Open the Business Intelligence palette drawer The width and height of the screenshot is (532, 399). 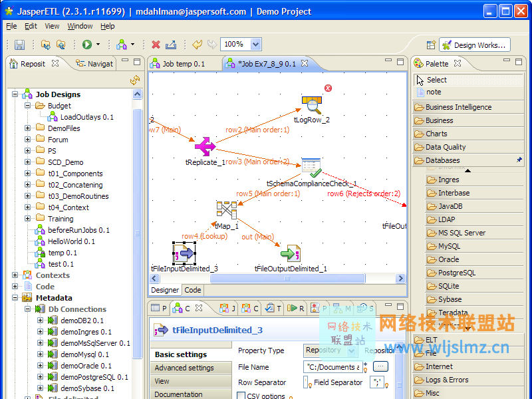pyautogui.click(x=469, y=107)
